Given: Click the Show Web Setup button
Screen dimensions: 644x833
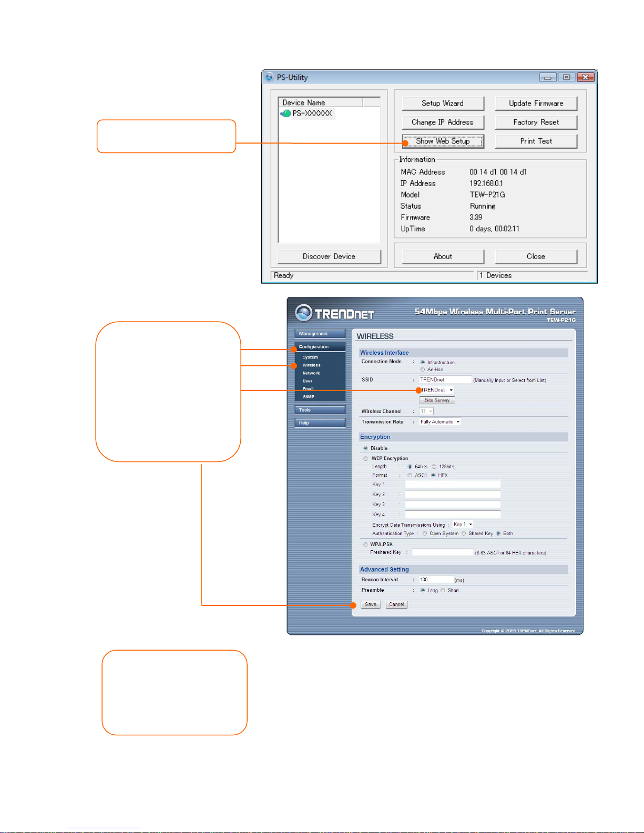Looking at the screenshot, I should tap(443, 141).
